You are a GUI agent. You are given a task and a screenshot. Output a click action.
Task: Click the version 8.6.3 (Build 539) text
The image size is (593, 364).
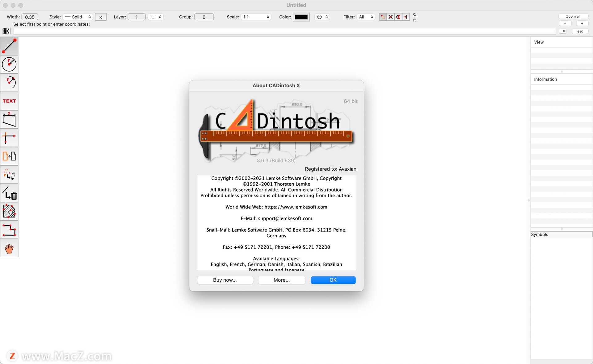276,160
